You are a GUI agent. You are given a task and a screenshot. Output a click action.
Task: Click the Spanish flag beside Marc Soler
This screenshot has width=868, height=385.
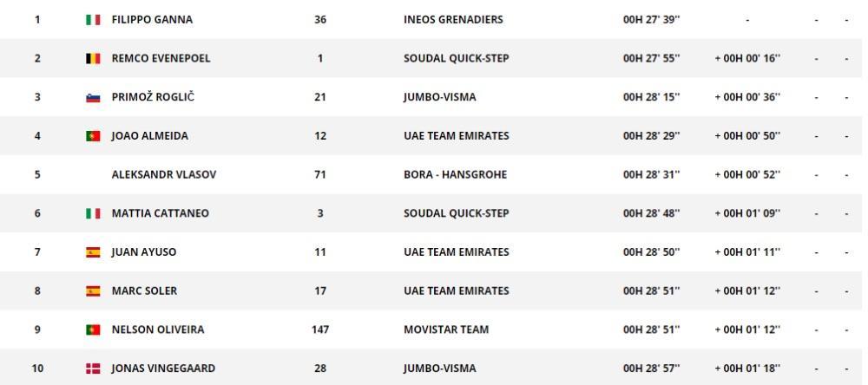click(93, 291)
